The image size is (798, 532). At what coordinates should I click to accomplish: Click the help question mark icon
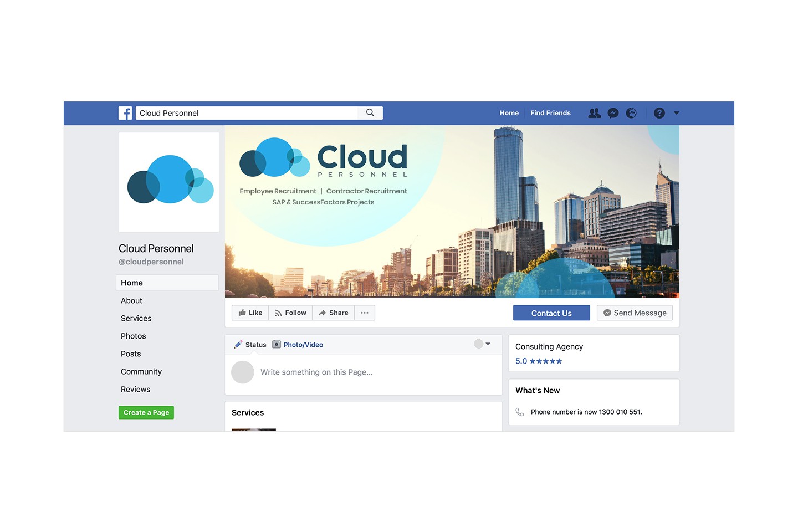[x=659, y=113]
